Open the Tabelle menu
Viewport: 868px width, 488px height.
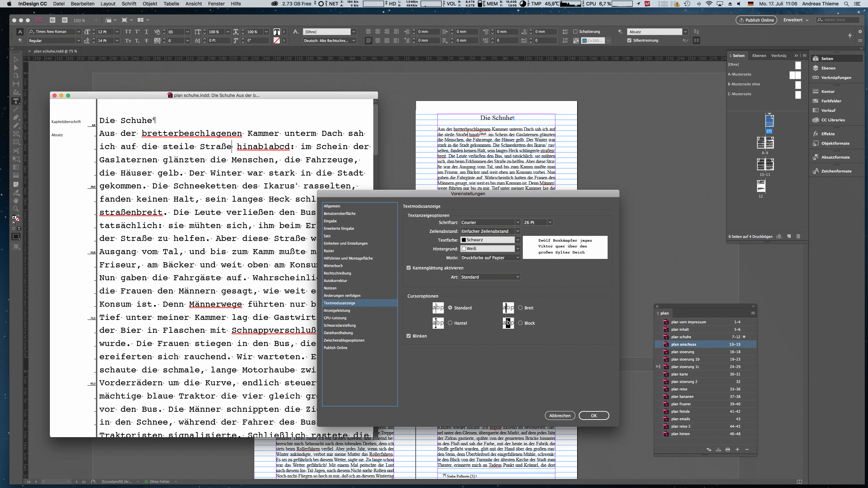pyautogui.click(x=171, y=4)
